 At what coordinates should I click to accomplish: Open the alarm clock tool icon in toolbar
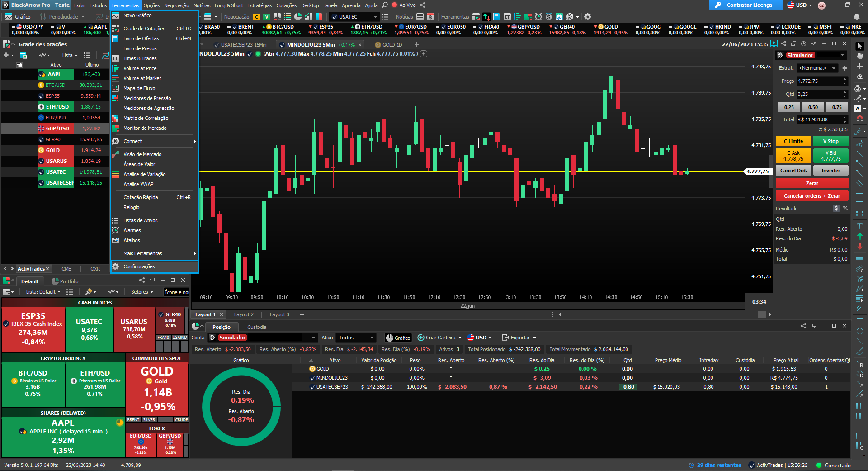(538, 17)
